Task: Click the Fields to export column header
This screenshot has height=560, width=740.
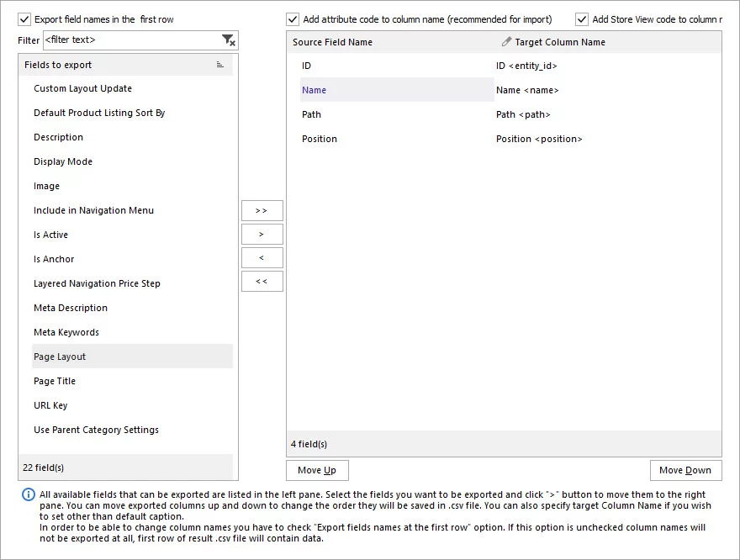Action: (125, 65)
